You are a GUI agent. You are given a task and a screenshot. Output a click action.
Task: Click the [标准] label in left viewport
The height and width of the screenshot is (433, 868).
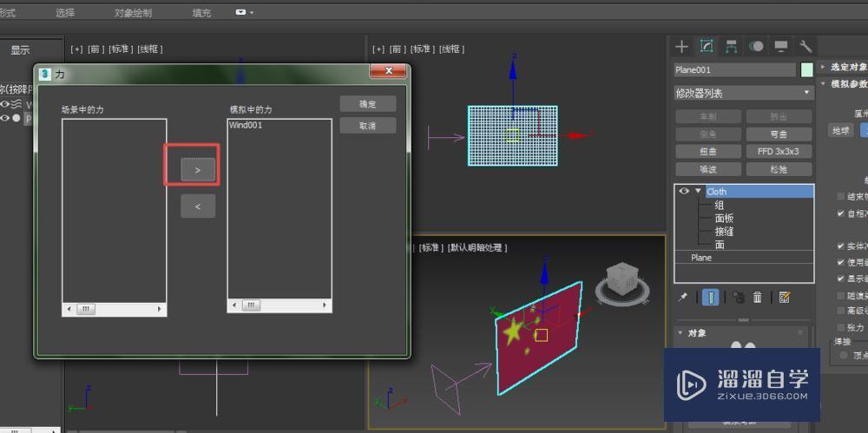(x=122, y=49)
